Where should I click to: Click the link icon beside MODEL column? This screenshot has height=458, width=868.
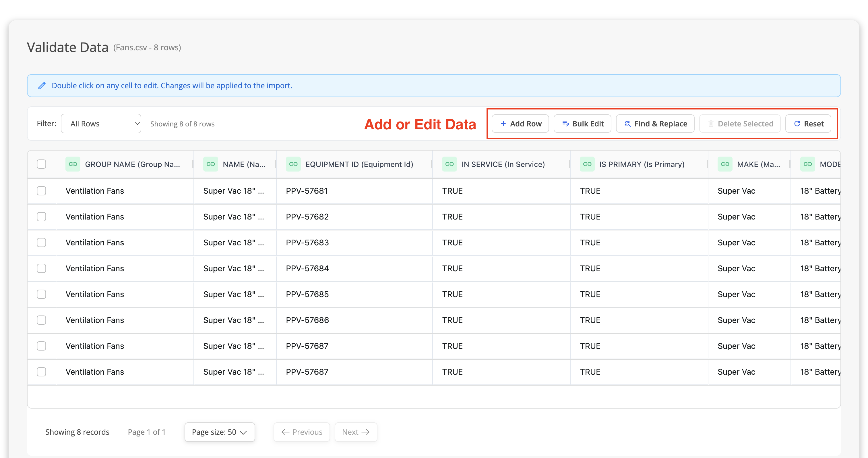808,164
